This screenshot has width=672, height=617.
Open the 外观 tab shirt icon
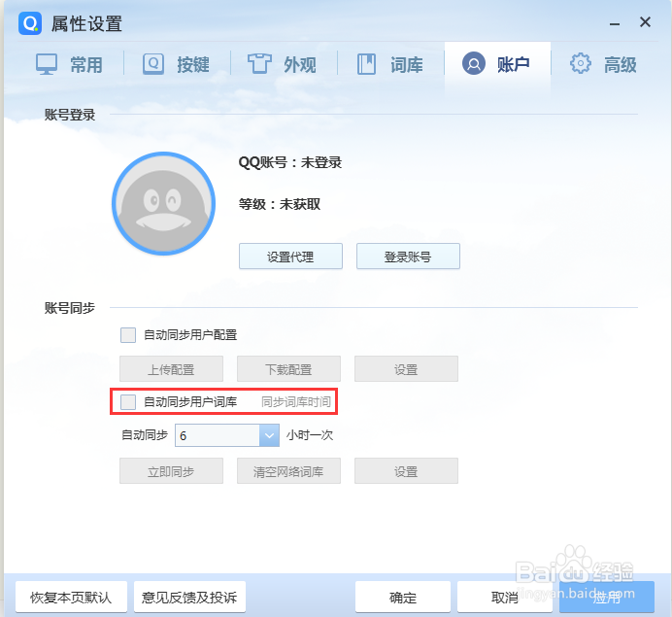tap(259, 64)
